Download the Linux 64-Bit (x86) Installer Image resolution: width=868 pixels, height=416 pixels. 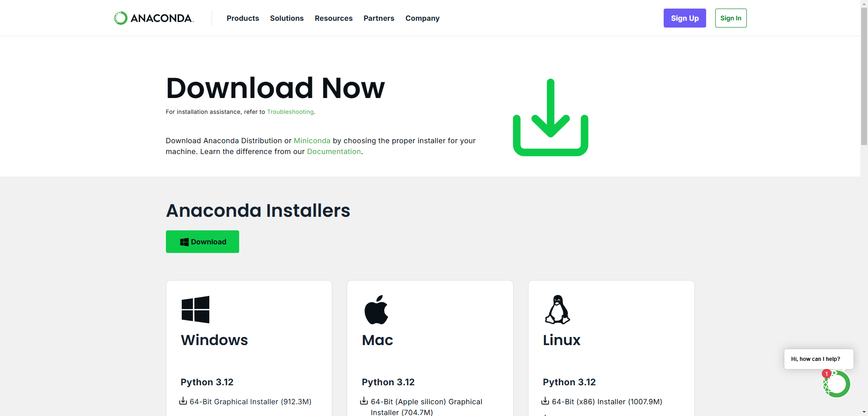[607, 402]
